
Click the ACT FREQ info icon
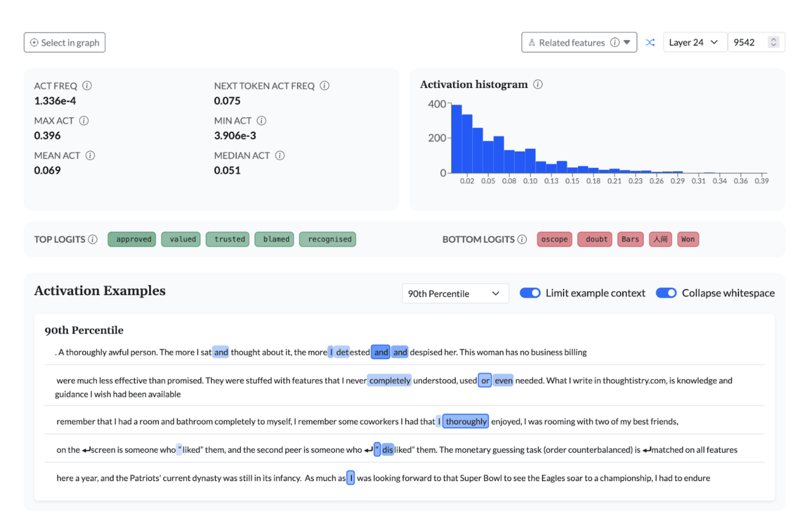87,86
